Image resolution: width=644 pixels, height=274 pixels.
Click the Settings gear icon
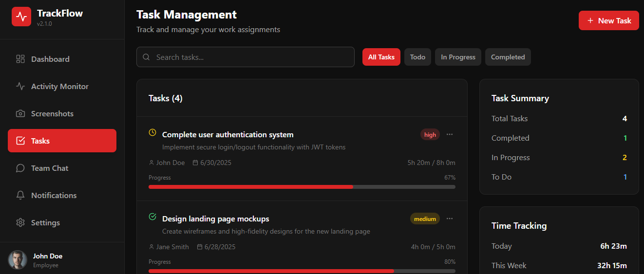pos(20,222)
